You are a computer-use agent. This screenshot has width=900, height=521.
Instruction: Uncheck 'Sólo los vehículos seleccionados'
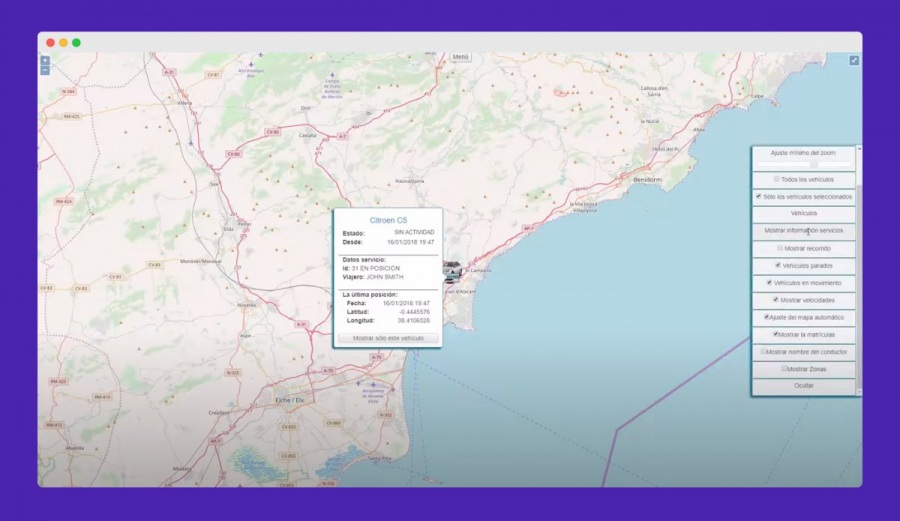(x=759, y=196)
